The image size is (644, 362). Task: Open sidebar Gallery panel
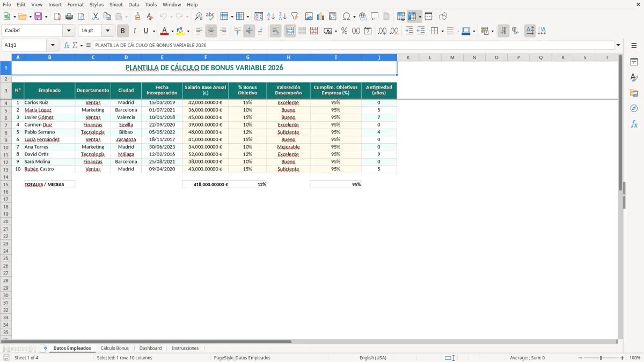point(634,93)
